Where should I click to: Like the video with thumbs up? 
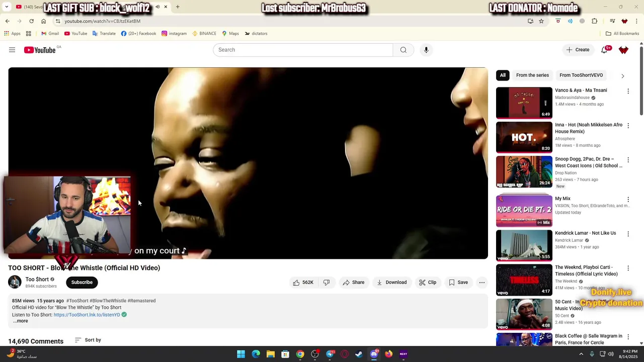(x=303, y=283)
